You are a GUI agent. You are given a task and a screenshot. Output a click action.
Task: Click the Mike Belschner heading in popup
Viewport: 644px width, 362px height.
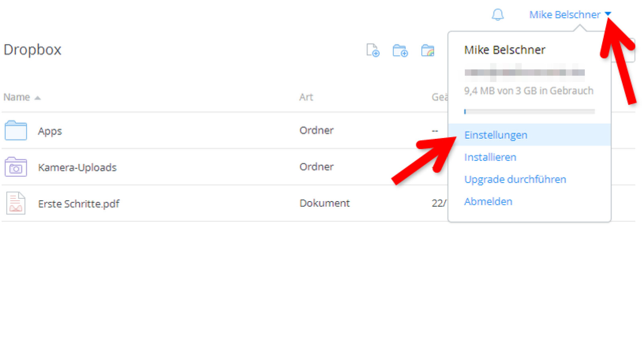coord(505,49)
